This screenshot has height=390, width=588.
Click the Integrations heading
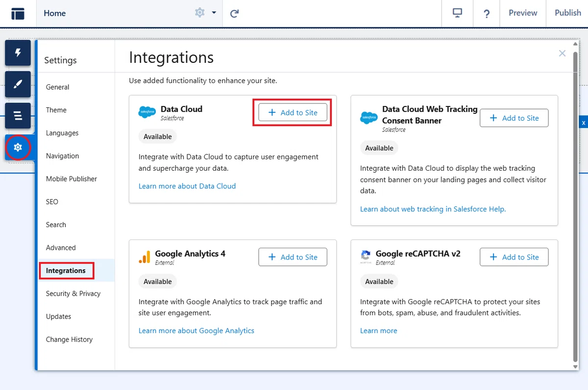pyautogui.click(x=171, y=57)
